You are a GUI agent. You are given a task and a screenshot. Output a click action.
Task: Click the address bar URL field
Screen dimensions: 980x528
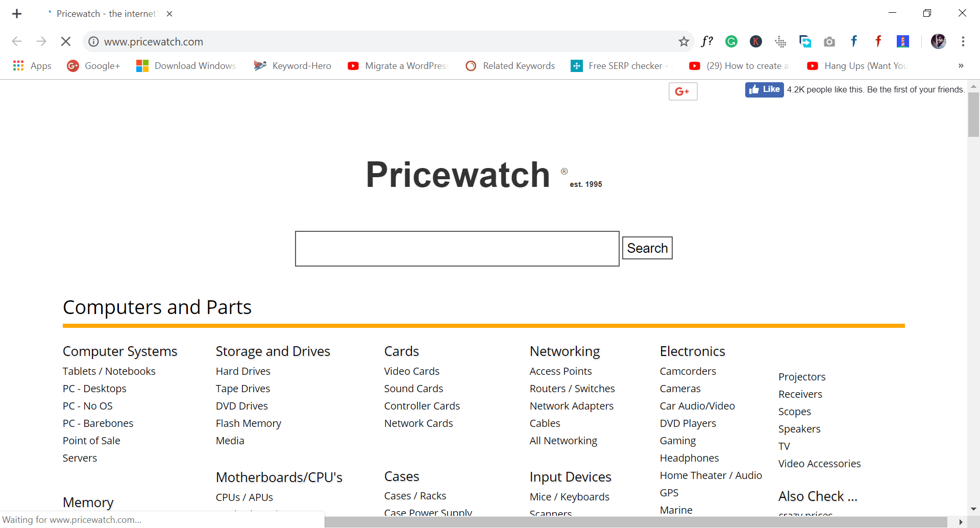coord(388,41)
